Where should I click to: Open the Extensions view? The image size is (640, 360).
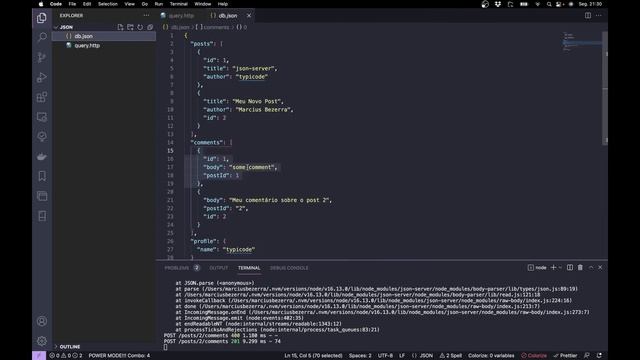point(42,97)
